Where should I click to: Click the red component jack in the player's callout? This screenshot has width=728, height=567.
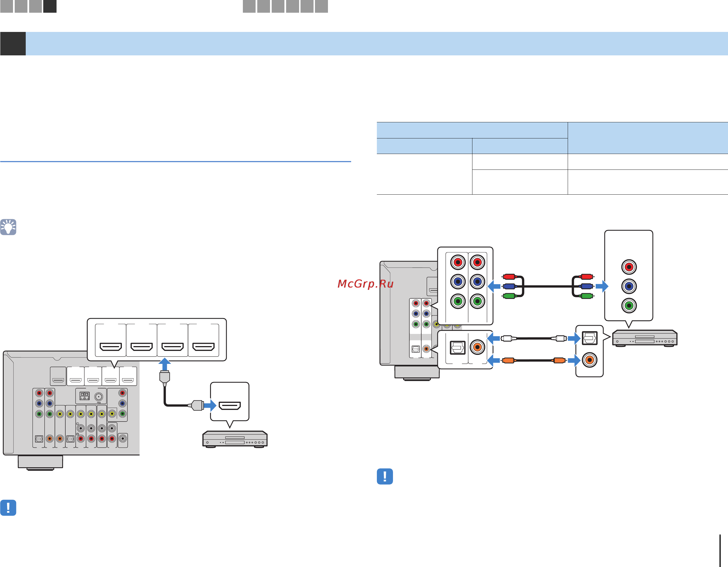tap(629, 267)
